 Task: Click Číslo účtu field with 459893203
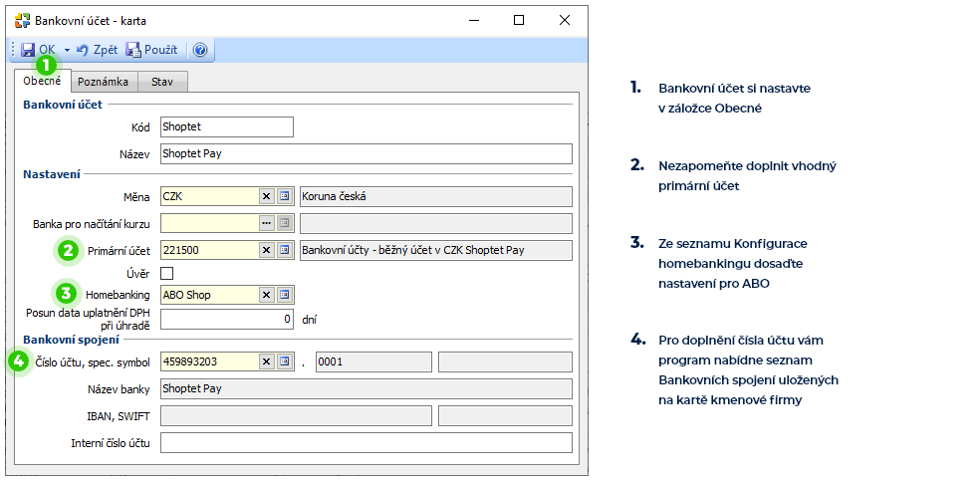(x=209, y=361)
